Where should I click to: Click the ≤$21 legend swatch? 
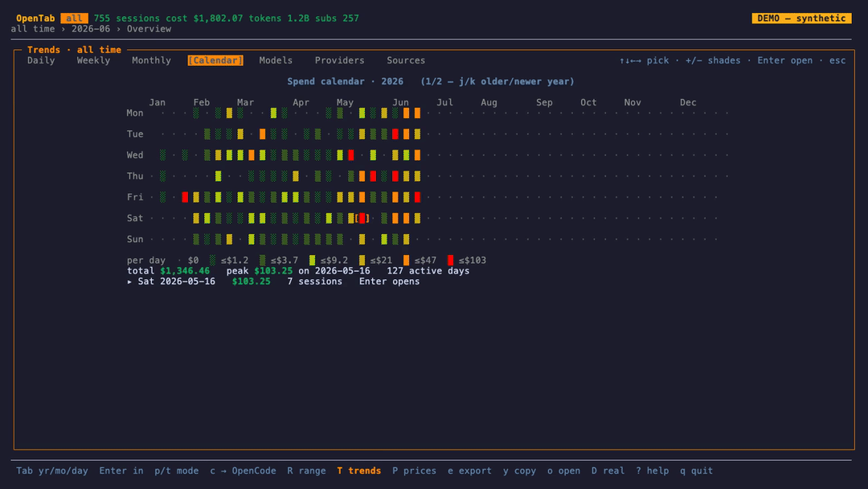pyautogui.click(x=362, y=261)
